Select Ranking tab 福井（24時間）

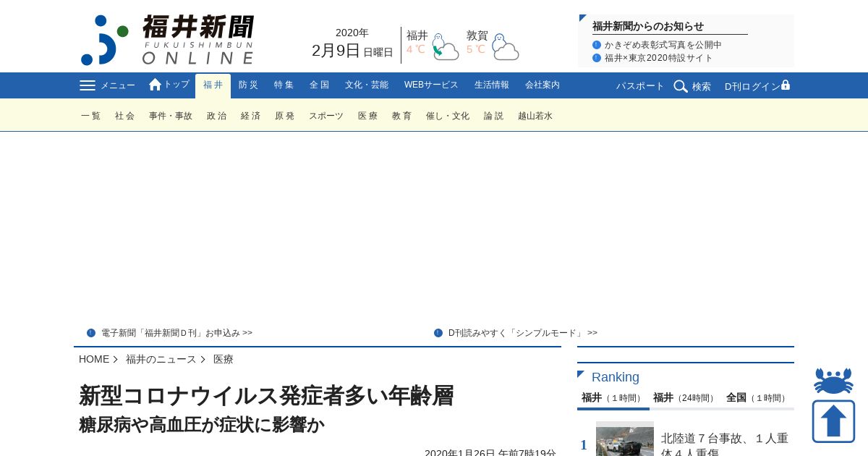click(x=686, y=398)
